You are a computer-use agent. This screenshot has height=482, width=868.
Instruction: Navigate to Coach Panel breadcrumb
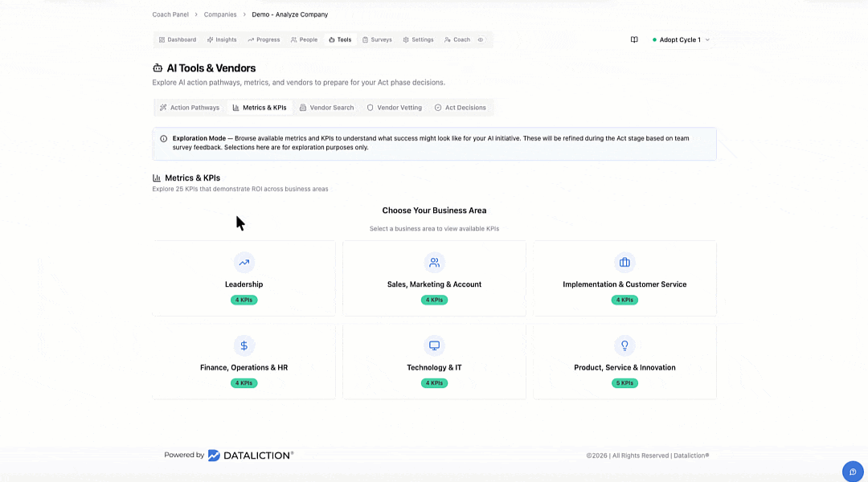[170, 14]
